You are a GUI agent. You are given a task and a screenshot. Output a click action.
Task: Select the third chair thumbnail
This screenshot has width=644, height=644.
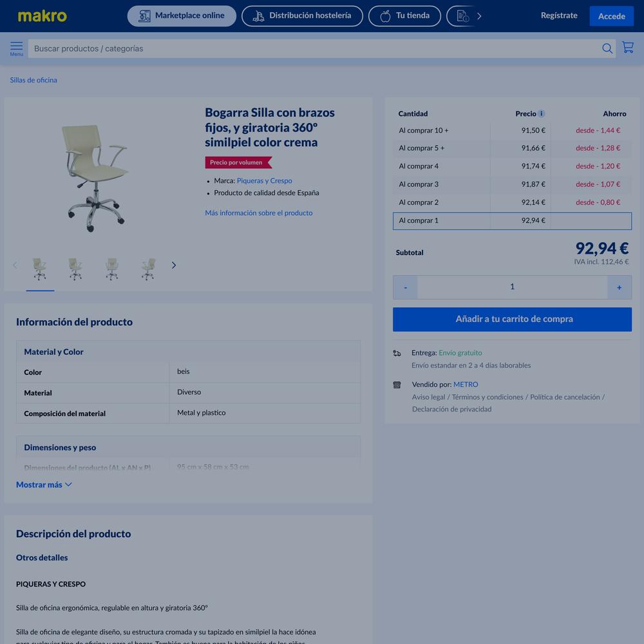pyautogui.click(x=111, y=269)
